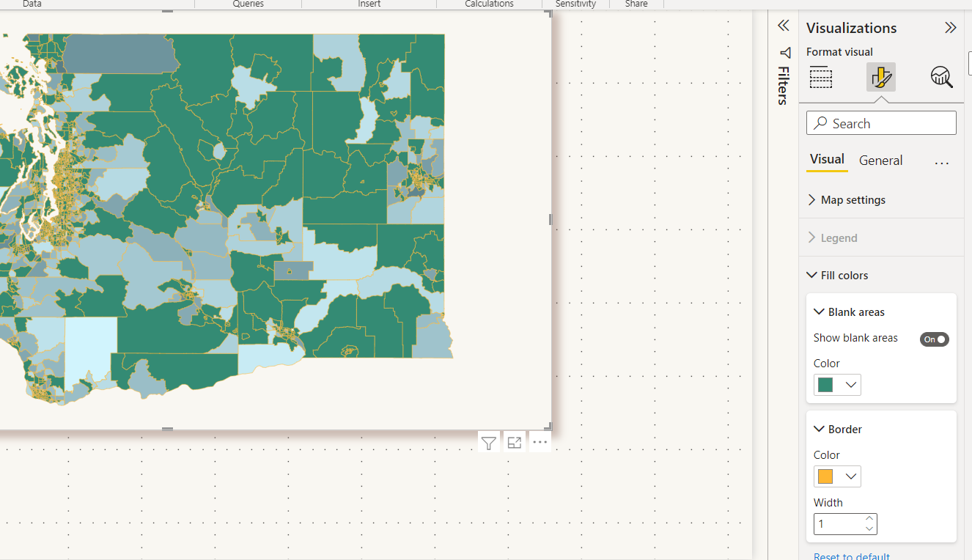Select the Build visual fields icon

[821, 77]
